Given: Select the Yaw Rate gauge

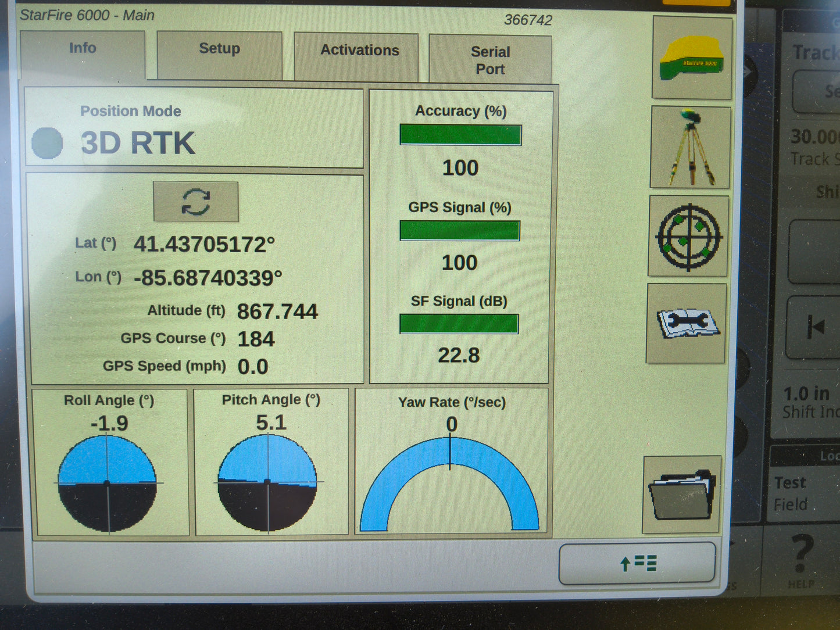Looking at the screenshot, I should tap(452, 471).
